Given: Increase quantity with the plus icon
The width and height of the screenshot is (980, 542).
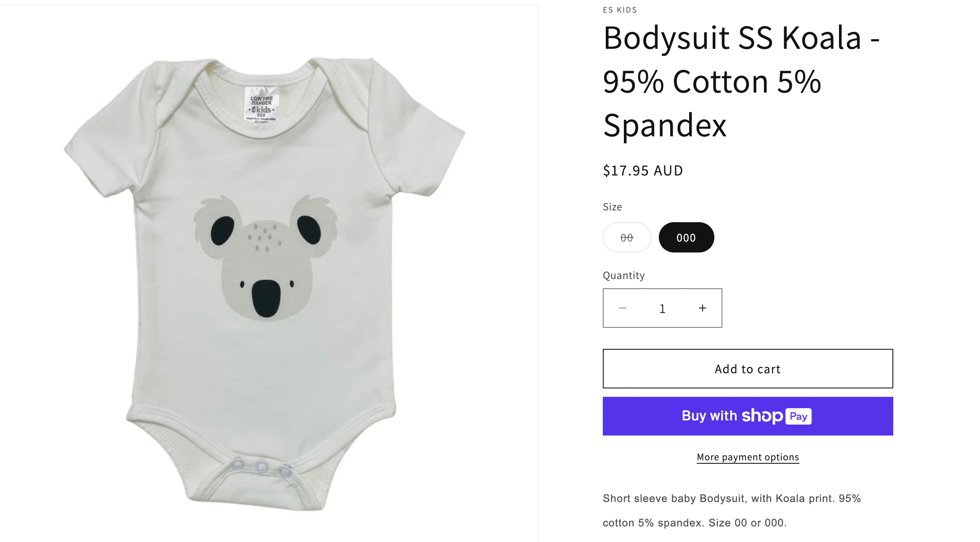Looking at the screenshot, I should point(702,308).
